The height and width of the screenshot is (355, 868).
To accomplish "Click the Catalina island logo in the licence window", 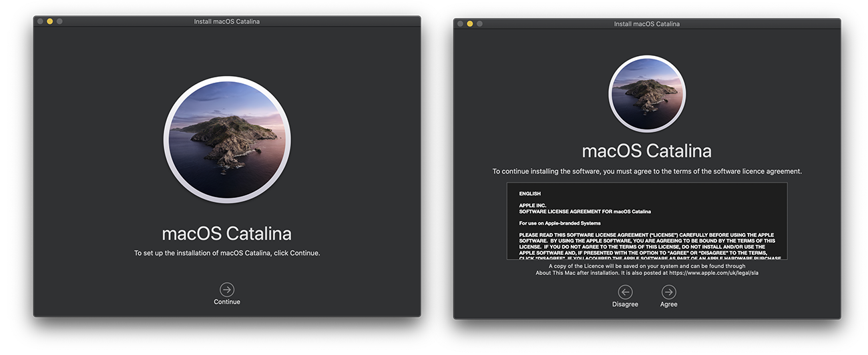I will 646,93.
